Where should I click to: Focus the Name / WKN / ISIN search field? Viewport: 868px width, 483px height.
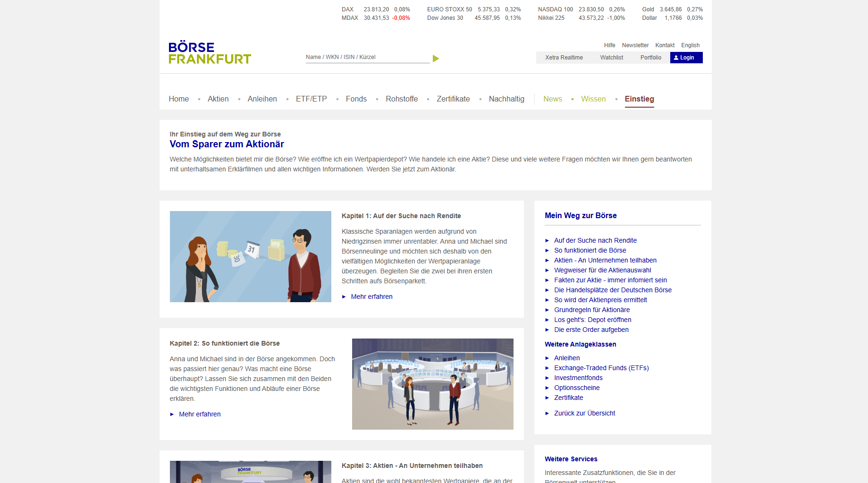[367, 57]
